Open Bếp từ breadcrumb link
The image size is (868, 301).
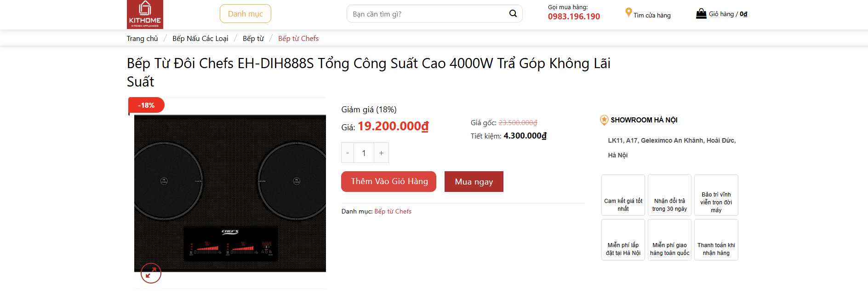point(253,39)
